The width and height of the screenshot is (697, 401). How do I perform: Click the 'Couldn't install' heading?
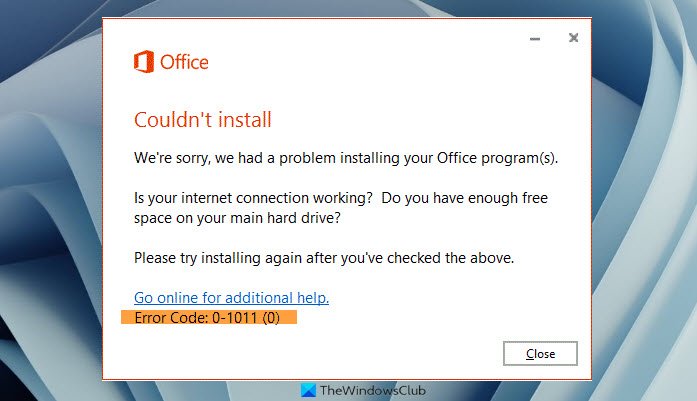click(x=203, y=121)
